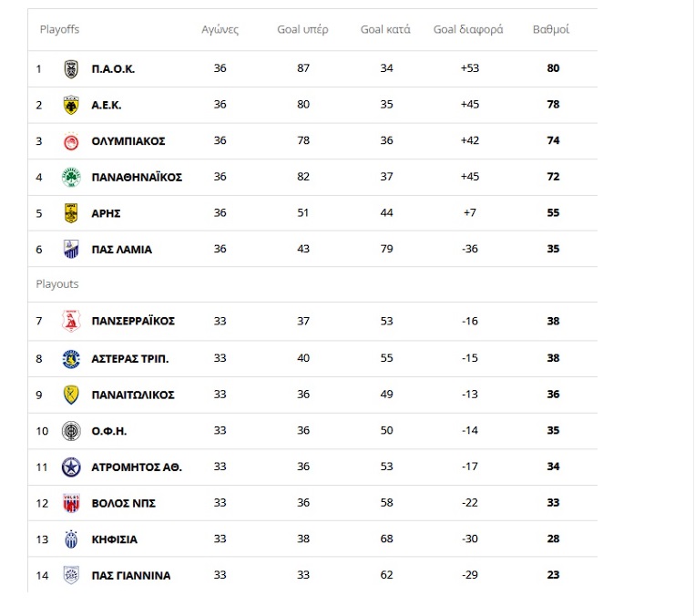Click the Βαθμοί column header
695x616 pixels.
[551, 30]
